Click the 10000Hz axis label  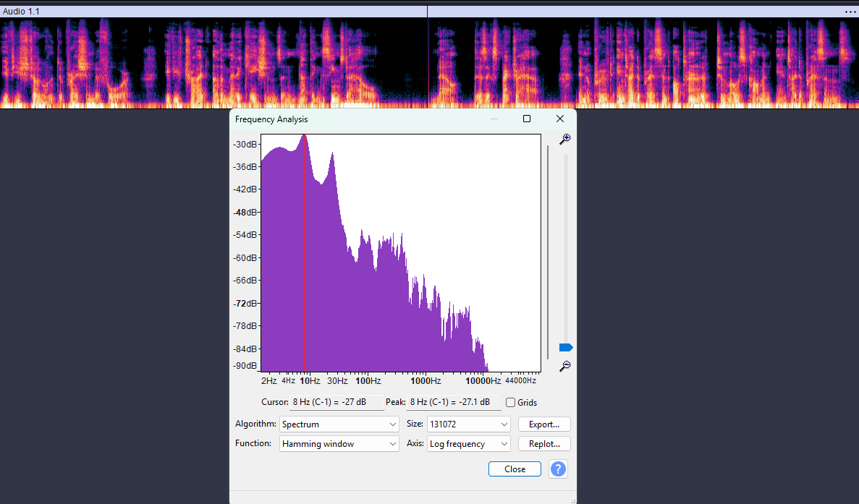(483, 381)
